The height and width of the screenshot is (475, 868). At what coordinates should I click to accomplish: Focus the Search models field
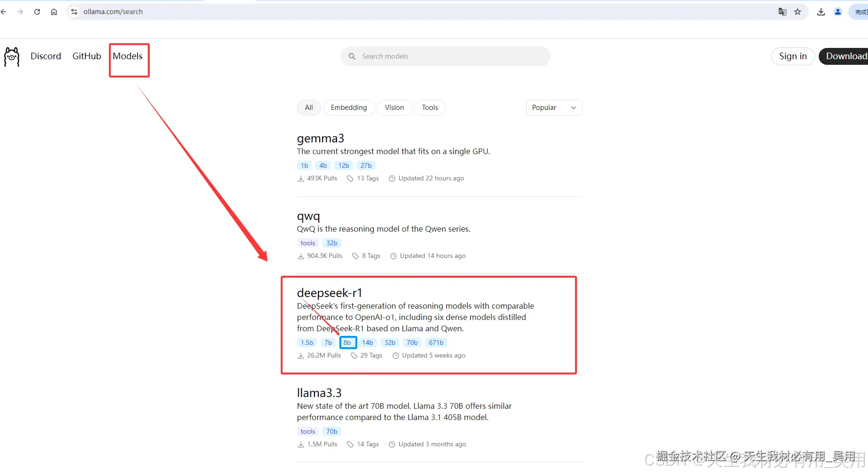(x=446, y=56)
